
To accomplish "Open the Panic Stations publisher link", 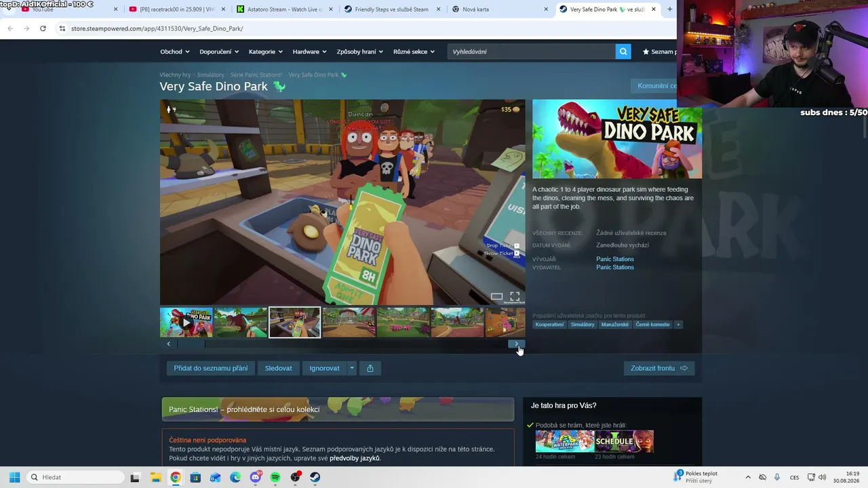I will (x=615, y=267).
